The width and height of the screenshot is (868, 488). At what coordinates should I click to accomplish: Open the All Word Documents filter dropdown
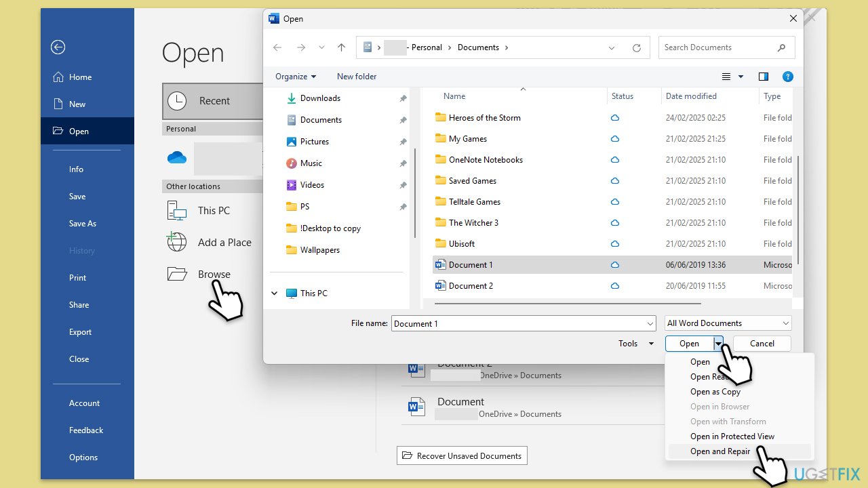[728, 323]
